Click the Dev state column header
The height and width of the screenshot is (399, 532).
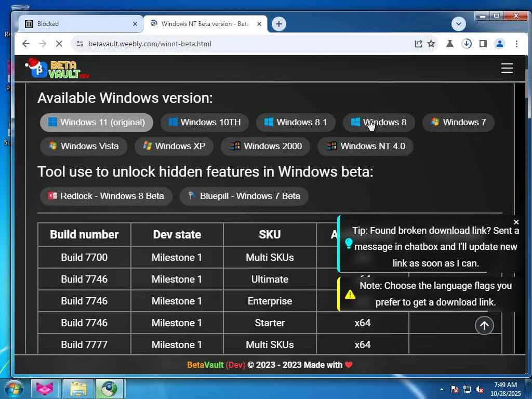(177, 234)
